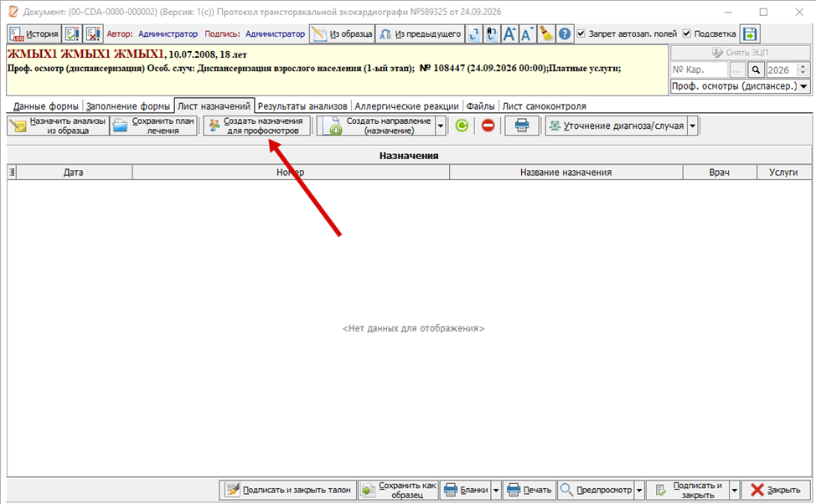
Task: Click the card search magnifier button
Action: [756, 69]
